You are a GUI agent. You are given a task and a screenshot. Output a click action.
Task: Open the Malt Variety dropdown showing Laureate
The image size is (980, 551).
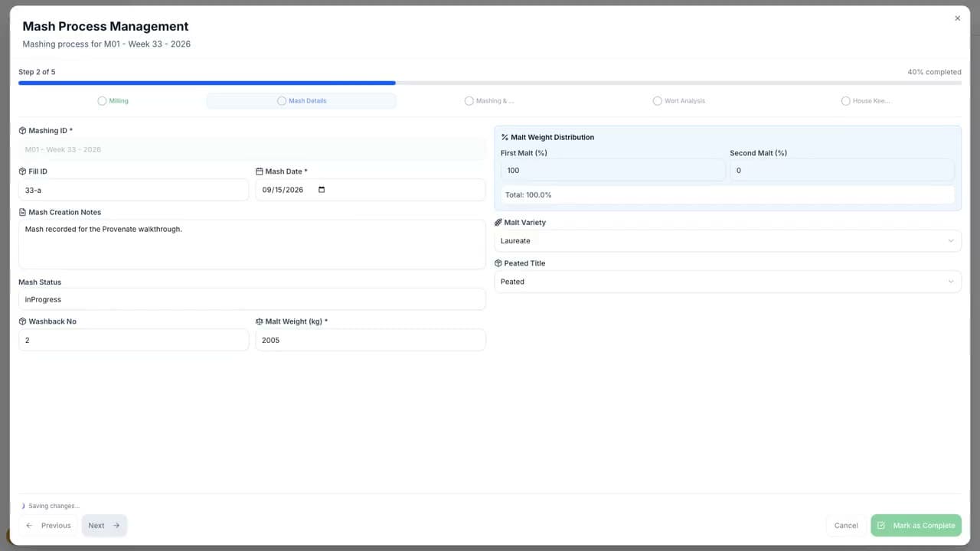tap(728, 241)
